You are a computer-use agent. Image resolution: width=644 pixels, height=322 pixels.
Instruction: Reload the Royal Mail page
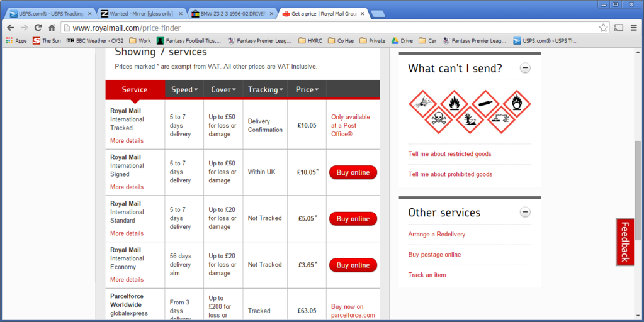pyautogui.click(x=38, y=28)
